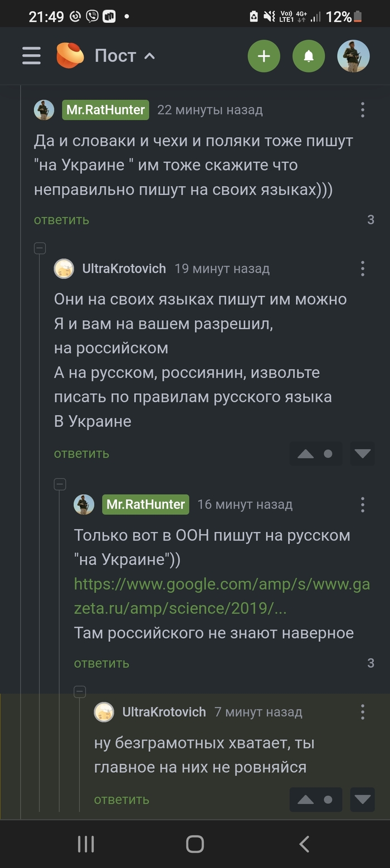Open notifications bell

coord(309,56)
